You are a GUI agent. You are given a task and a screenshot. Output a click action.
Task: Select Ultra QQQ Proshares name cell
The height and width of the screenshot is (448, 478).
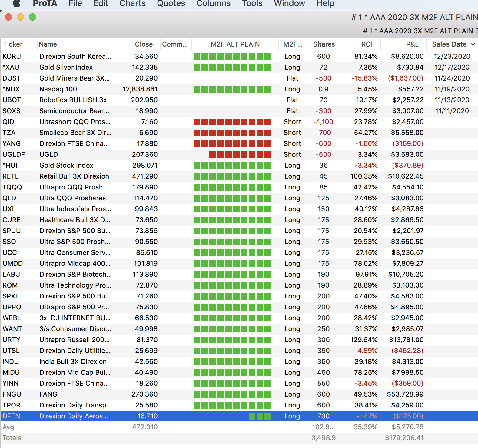pyautogui.click(x=73, y=198)
